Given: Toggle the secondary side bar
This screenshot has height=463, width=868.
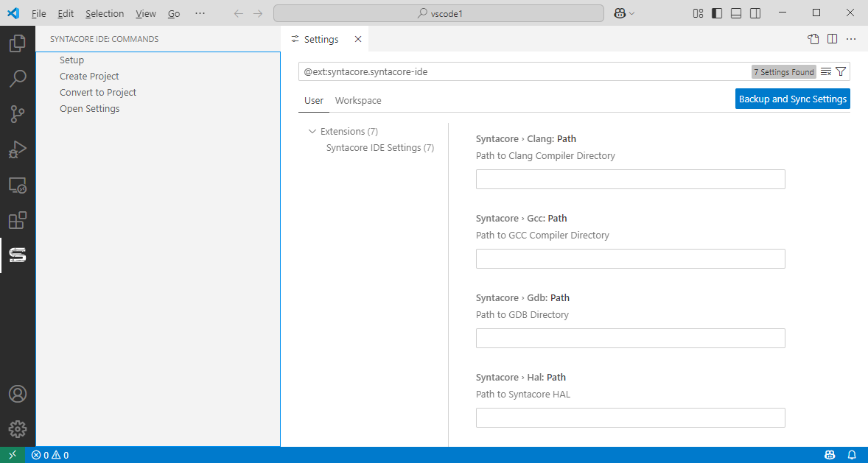Looking at the screenshot, I should [755, 13].
